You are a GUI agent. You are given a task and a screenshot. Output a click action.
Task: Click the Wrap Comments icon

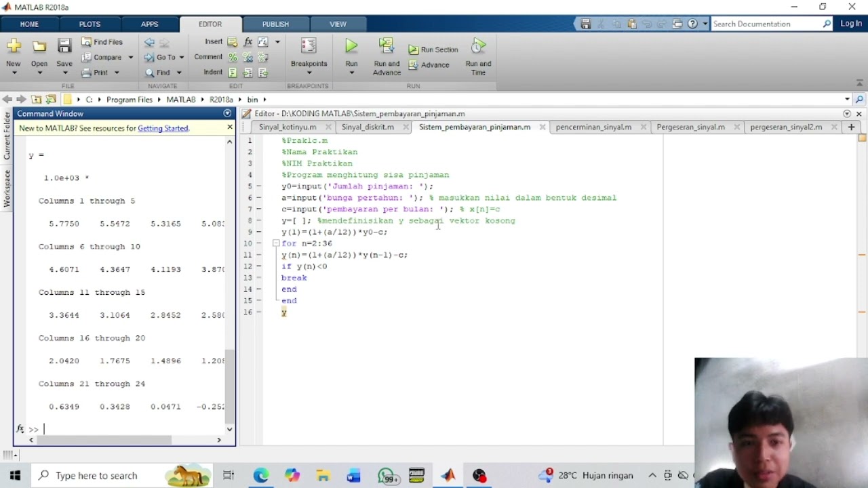pos(263,58)
